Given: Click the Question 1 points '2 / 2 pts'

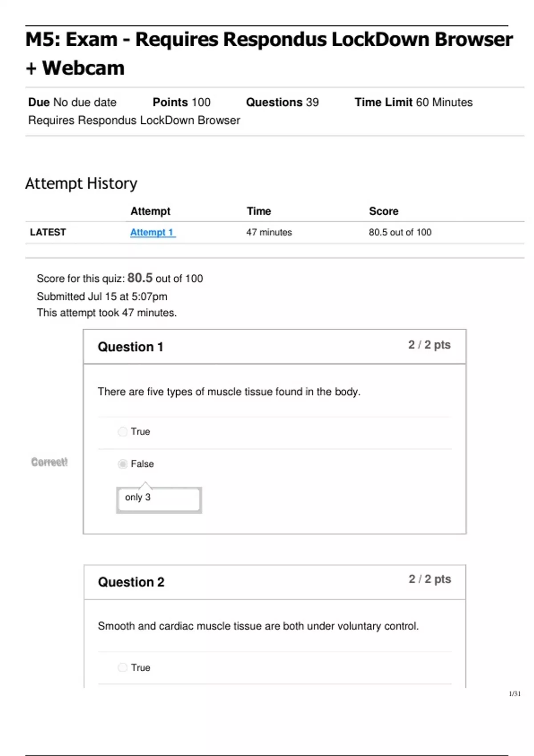Looking at the screenshot, I should [429, 345].
